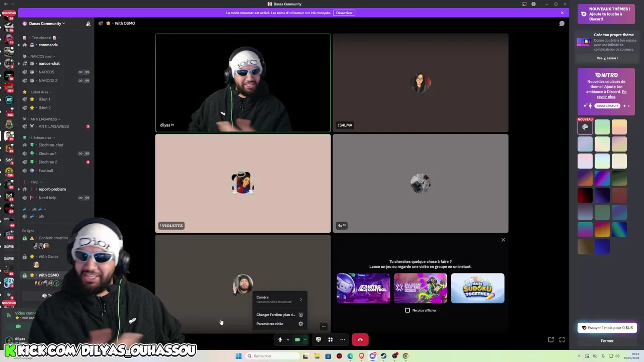Collapse the Help category

click(33, 182)
